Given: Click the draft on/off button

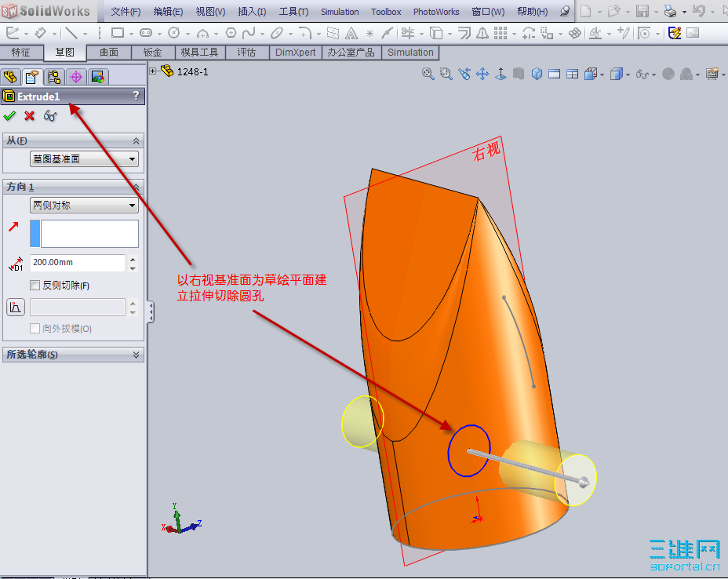Looking at the screenshot, I should (16, 308).
